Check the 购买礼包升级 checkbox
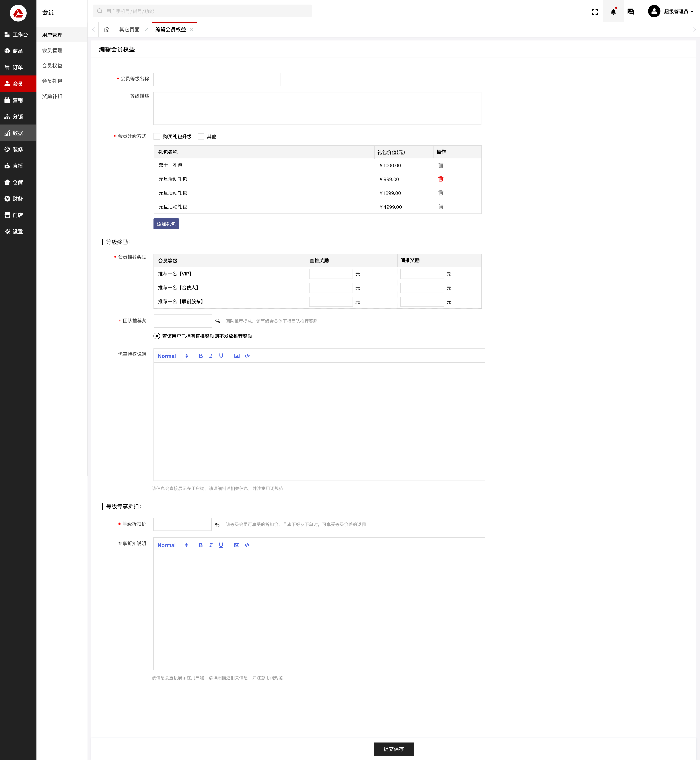 (x=157, y=136)
